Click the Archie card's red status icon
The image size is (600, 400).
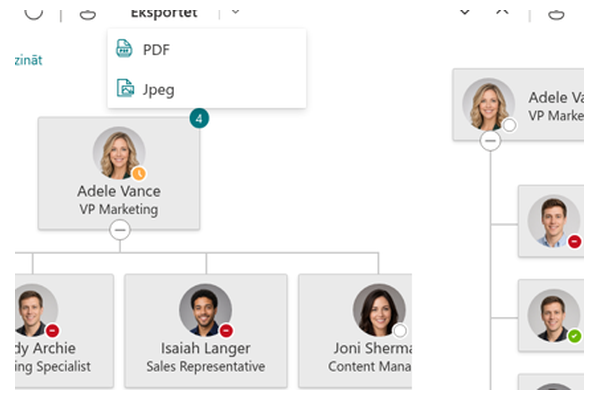tap(53, 330)
